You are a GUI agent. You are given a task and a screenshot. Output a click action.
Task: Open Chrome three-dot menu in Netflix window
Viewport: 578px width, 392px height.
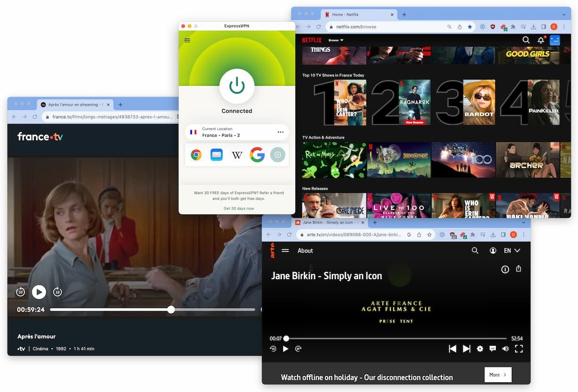tap(564, 27)
